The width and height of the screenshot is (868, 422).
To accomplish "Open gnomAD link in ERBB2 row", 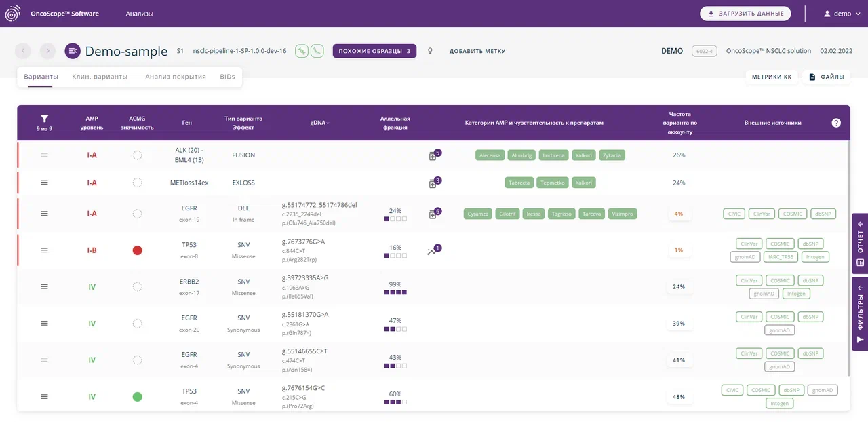I will click(764, 294).
